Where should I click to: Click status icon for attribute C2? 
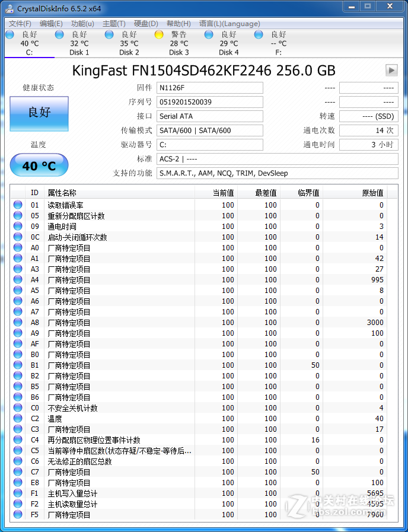(x=18, y=418)
